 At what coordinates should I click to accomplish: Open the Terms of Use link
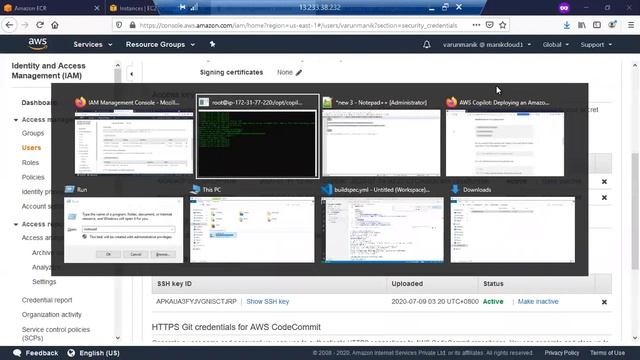pos(607,353)
